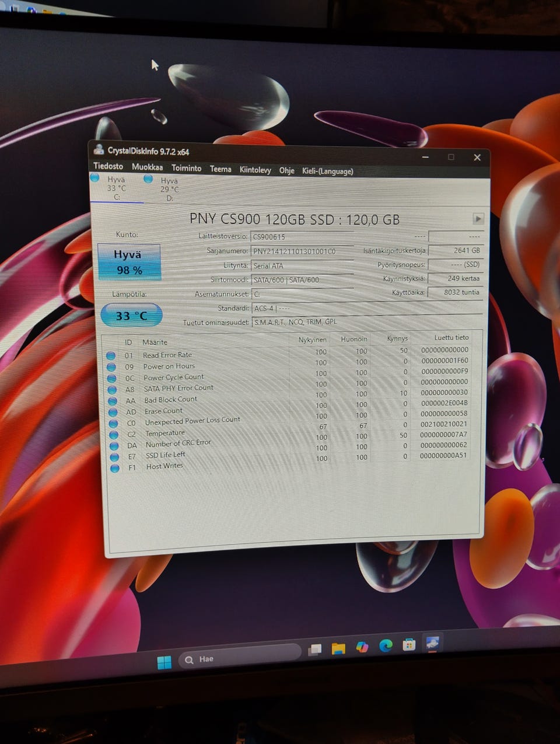Click the 33 °C temperature button

[131, 316]
